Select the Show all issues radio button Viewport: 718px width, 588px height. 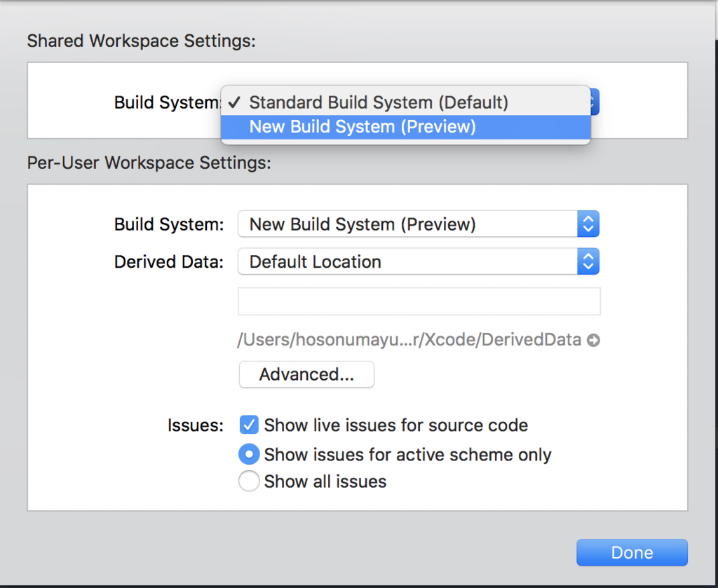tap(249, 481)
